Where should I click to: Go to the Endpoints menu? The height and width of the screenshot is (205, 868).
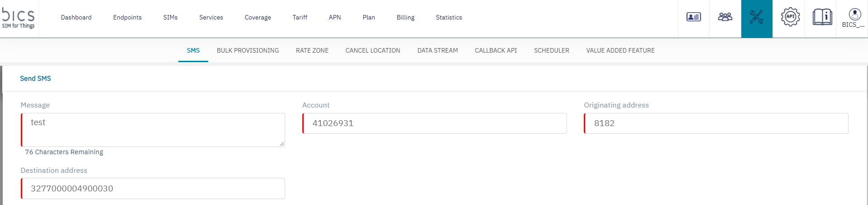127,18
